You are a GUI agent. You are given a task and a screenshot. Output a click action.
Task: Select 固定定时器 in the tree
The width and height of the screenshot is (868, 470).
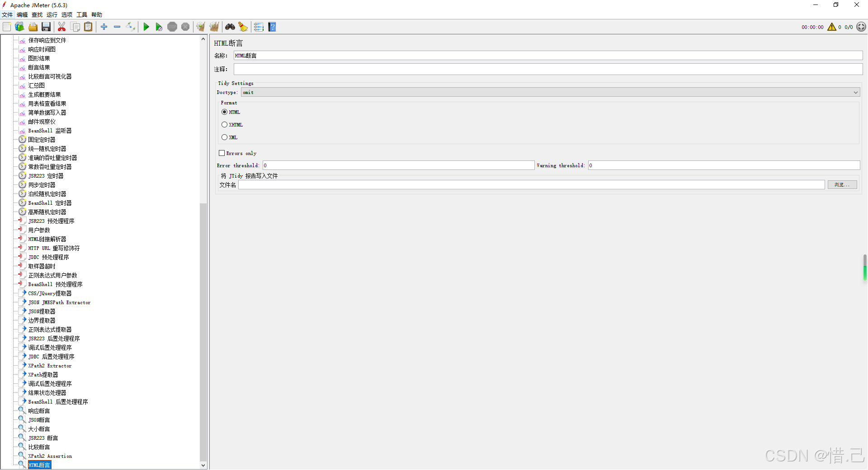pos(42,140)
